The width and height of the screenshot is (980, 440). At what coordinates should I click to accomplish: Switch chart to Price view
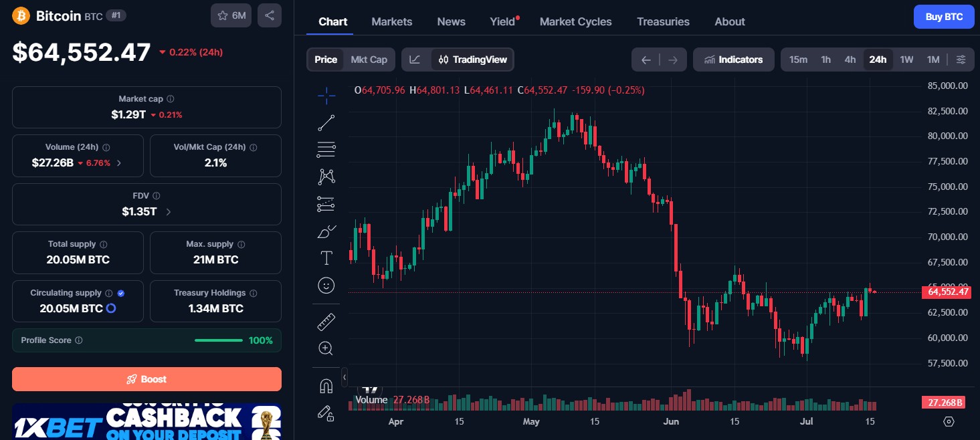click(x=326, y=60)
